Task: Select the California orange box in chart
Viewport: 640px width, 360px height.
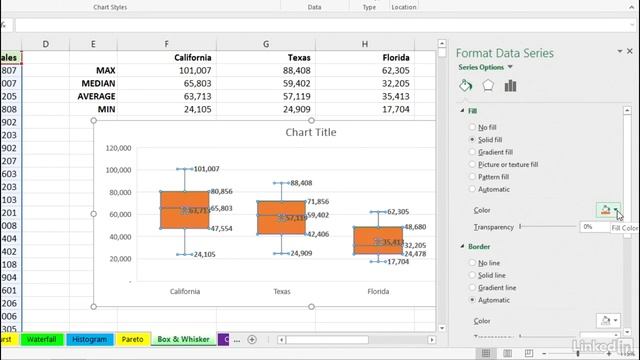Action: click(x=184, y=210)
